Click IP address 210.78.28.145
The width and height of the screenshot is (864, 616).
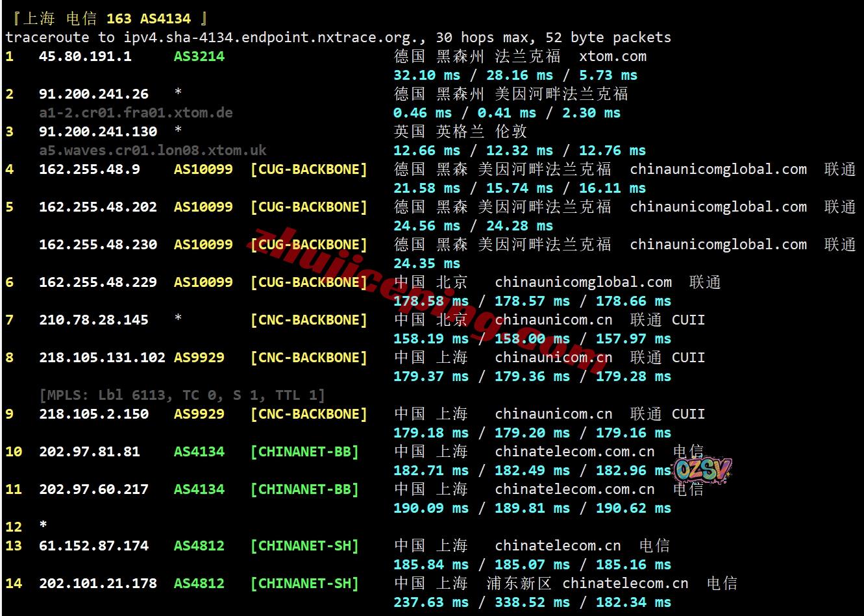click(93, 320)
